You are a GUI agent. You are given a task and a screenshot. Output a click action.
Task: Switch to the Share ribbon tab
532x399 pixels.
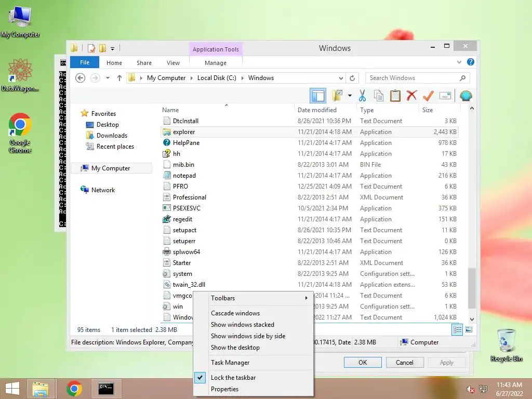(x=144, y=63)
